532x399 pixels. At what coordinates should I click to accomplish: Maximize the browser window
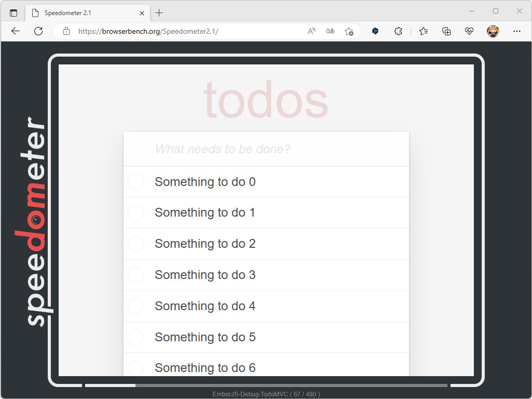pyautogui.click(x=496, y=11)
